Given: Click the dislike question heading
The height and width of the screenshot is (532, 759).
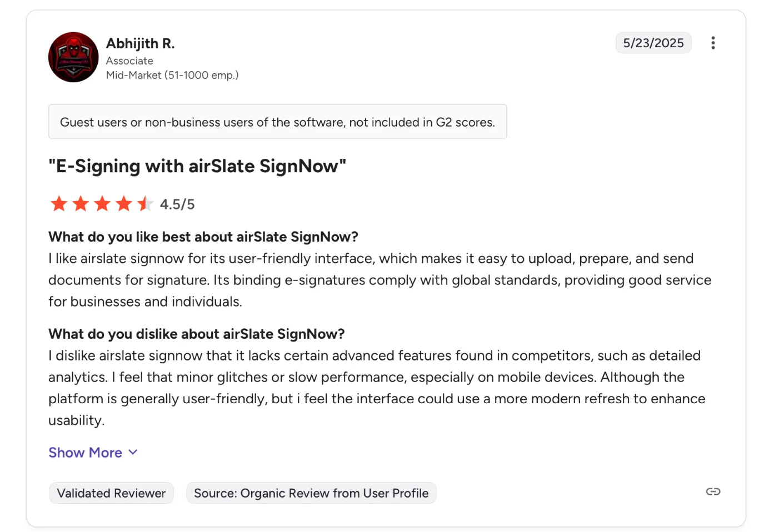Looking at the screenshot, I should click(x=197, y=334).
